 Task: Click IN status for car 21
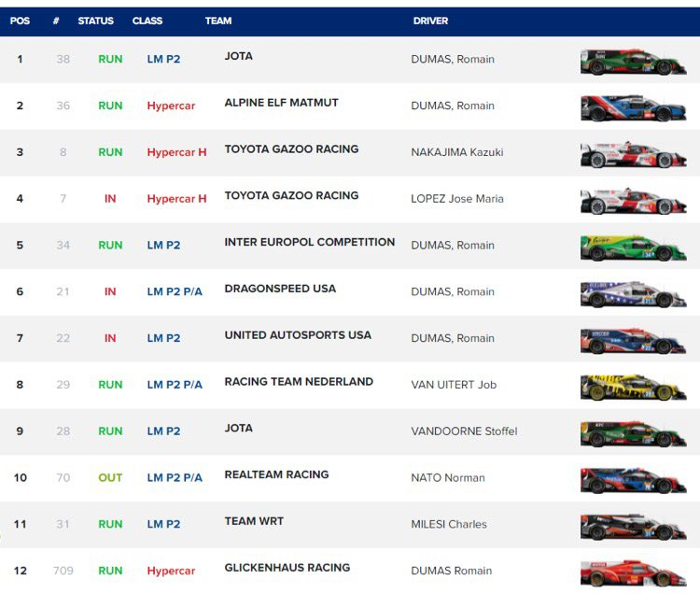tap(110, 291)
